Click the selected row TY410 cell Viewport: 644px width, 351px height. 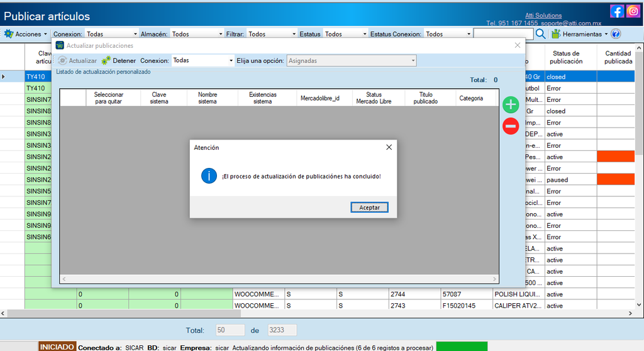[38, 77]
